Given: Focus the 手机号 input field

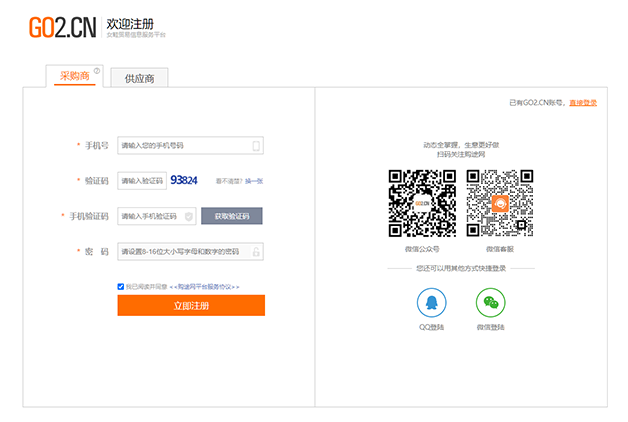Looking at the screenshot, I should (183, 146).
